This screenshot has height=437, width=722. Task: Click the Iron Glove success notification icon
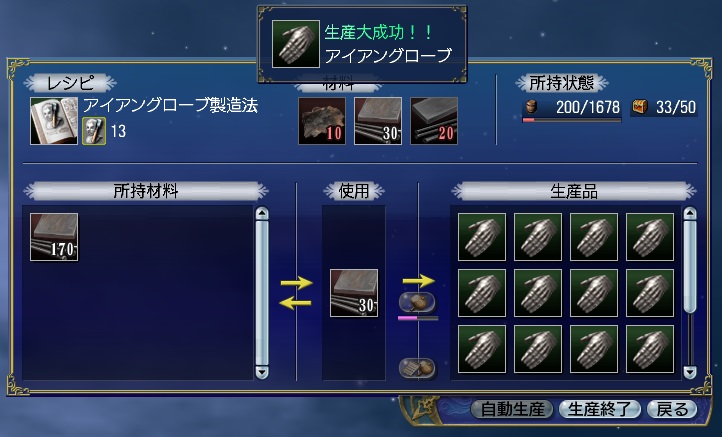[x=296, y=44]
